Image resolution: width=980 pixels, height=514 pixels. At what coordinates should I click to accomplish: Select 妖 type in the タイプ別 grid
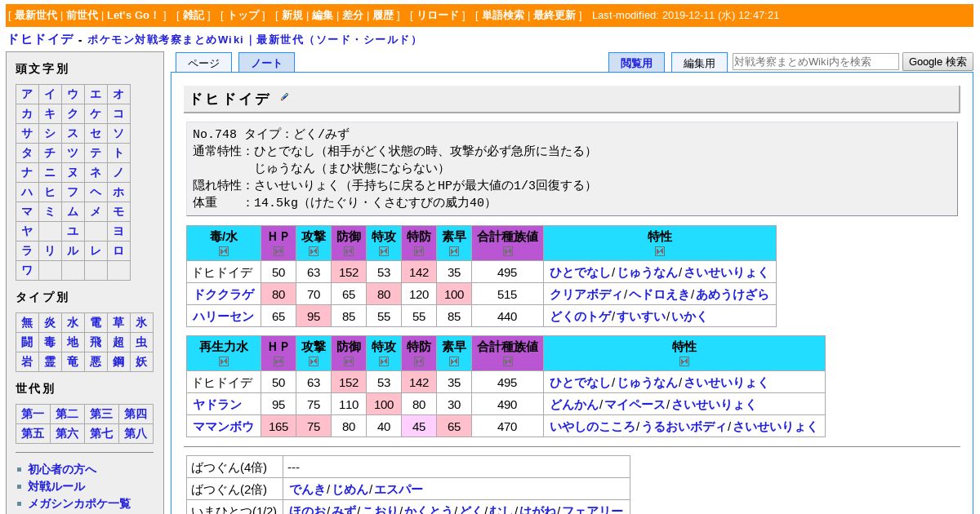[x=141, y=361]
